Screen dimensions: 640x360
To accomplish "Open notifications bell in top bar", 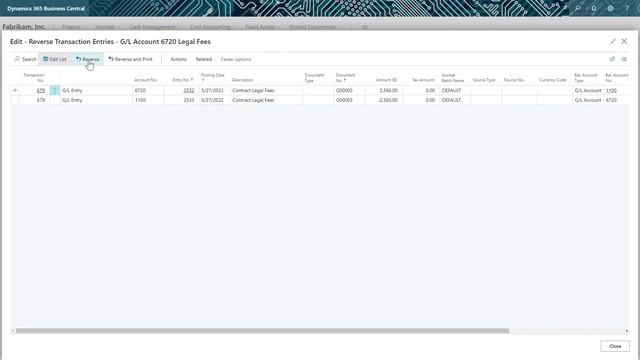I will point(594,8).
